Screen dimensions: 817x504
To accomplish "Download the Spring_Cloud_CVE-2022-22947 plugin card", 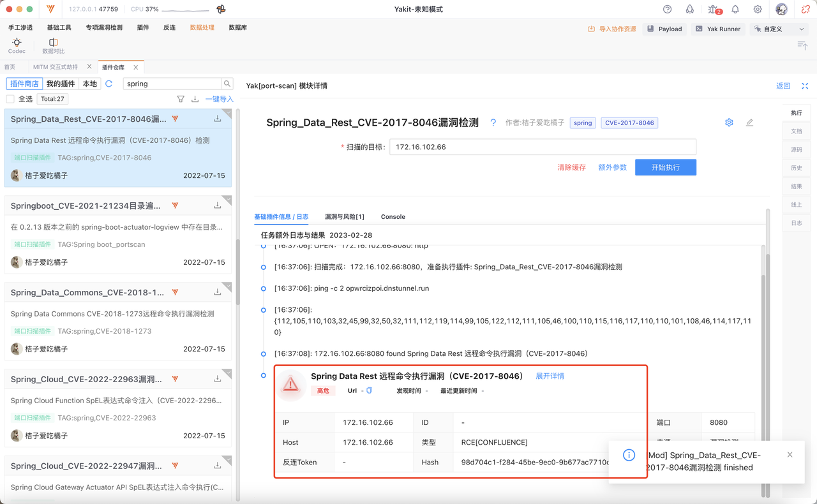I will coord(218,466).
